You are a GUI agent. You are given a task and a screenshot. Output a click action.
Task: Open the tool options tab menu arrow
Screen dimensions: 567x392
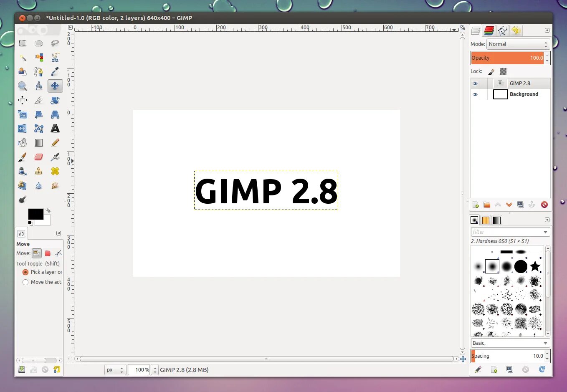59,233
